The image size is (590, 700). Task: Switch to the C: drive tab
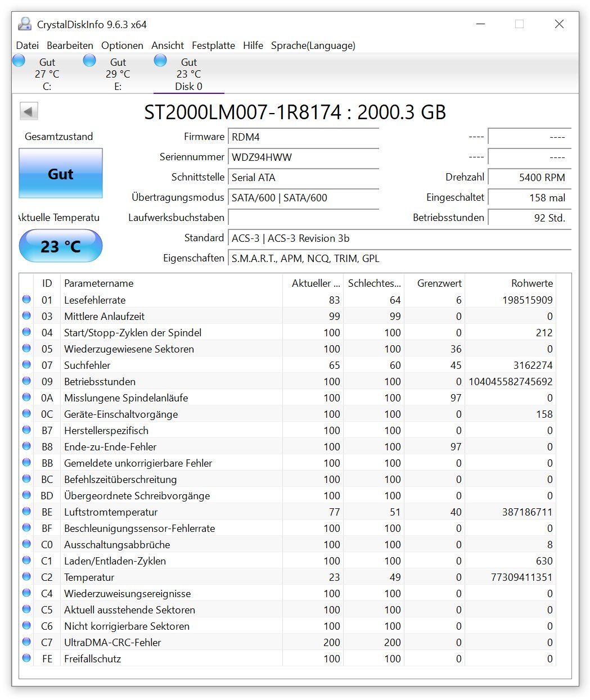[47, 74]
